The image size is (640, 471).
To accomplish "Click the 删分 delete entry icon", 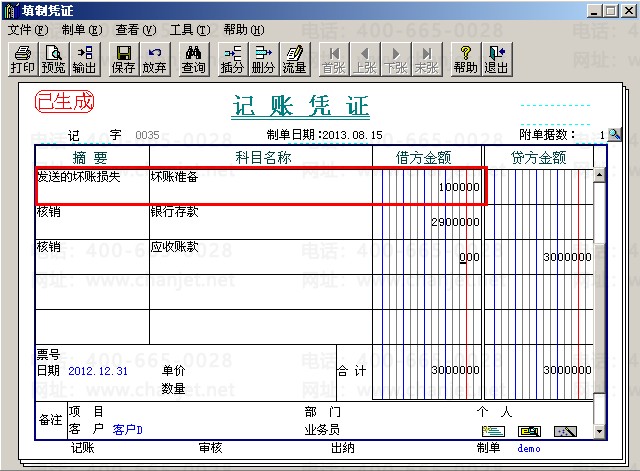I will tap(264, 60).
